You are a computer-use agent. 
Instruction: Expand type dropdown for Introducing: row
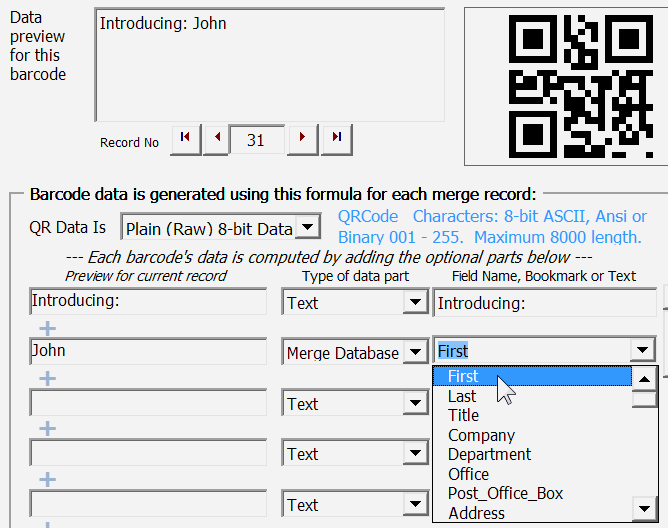(414, 302)
